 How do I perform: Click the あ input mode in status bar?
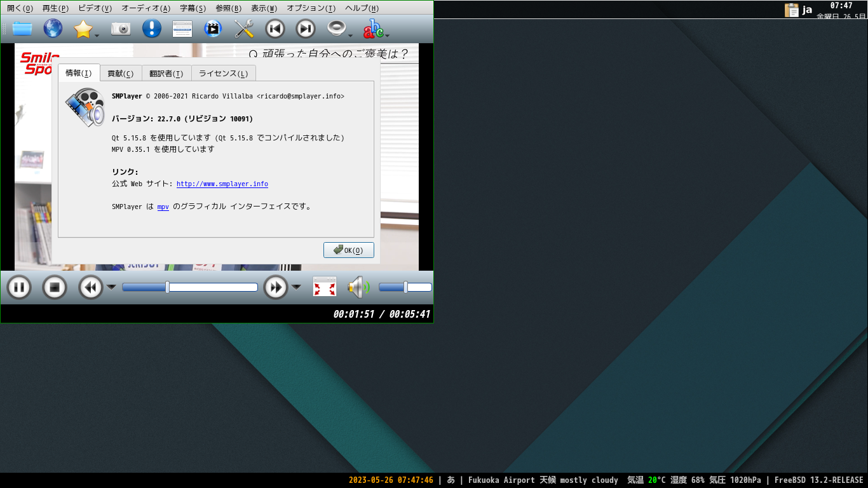coord(451,480)
